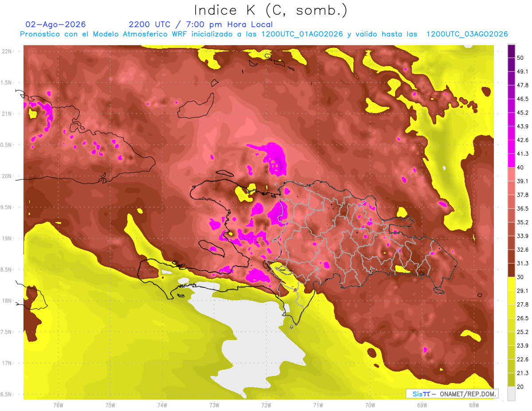The image size is (532, 411).
Task: Click the "1200UTC_03AGO2026" valid-until timestamp
Action: point(467,34)
